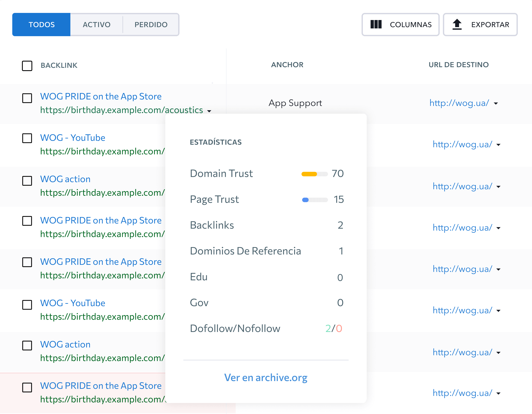
Task: Click the EXPORTAR button
Action: [x=480, y=25]
